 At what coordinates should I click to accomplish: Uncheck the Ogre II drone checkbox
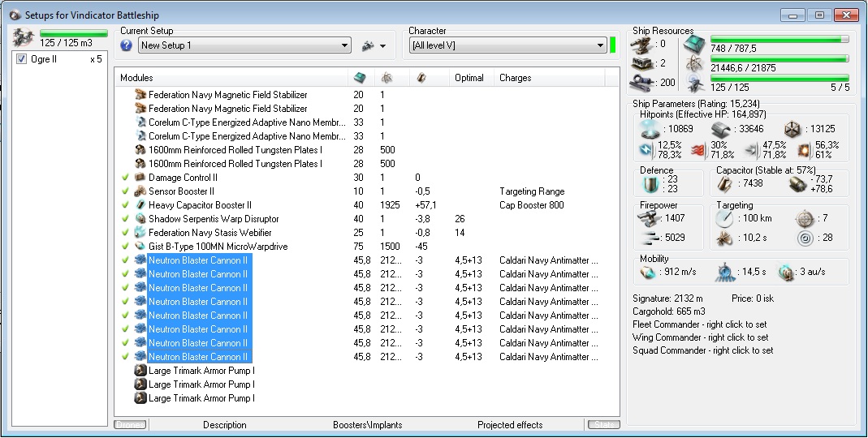click(x=22, y=59)
